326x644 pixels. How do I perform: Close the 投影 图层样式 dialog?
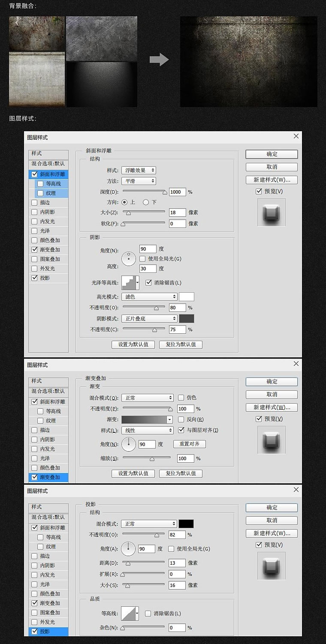coord(296,490)
